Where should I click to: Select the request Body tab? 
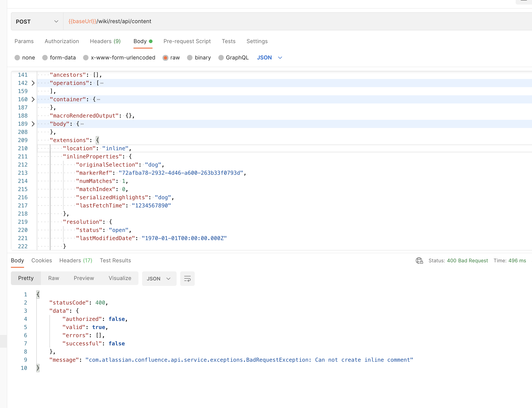tap(143, 41)
